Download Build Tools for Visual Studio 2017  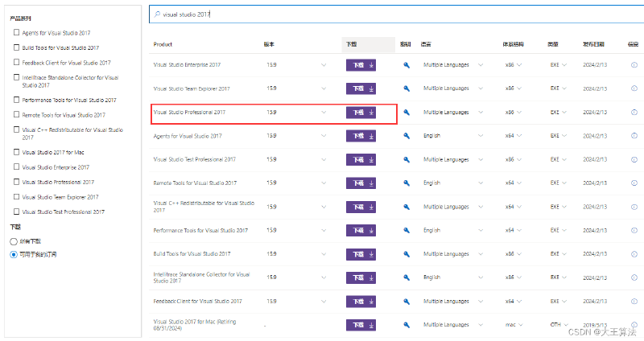(361, 254)
